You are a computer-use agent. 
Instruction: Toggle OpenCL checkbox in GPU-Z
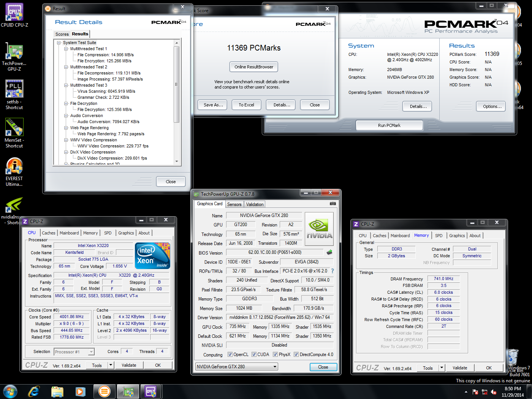click(x=230, y=355)
